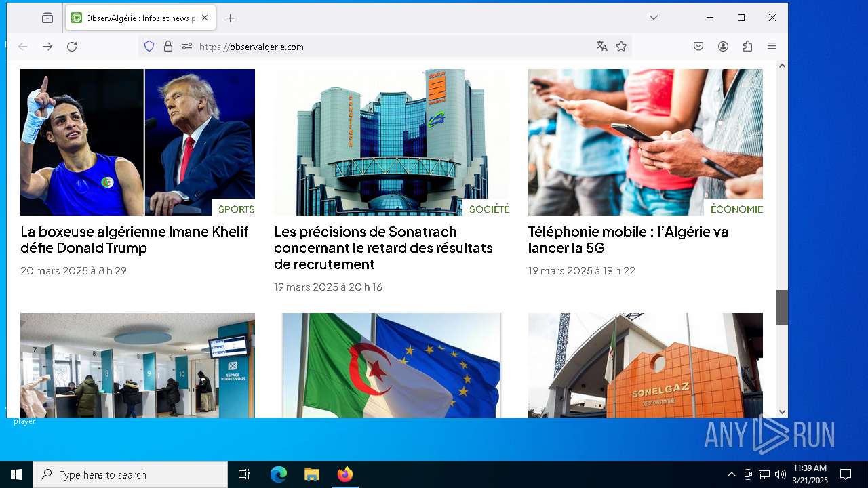Open the notification center icon
868x488 pixels.
pos(846,474)
